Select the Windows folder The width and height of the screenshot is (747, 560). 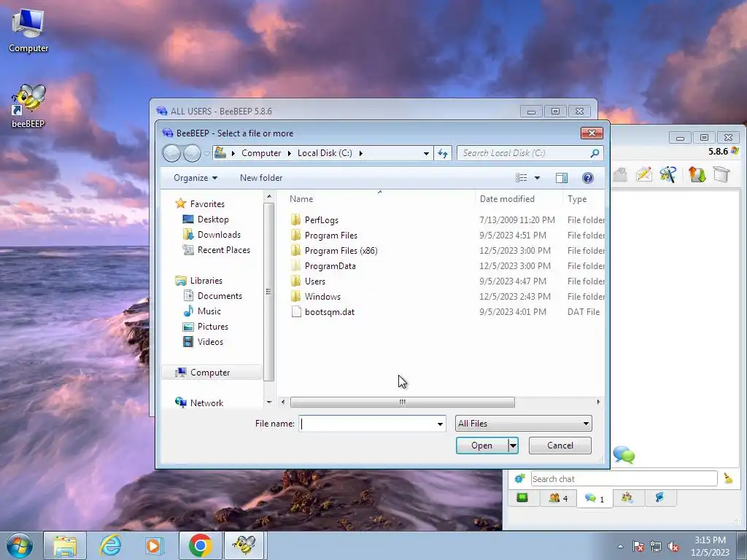coord(322,296)
